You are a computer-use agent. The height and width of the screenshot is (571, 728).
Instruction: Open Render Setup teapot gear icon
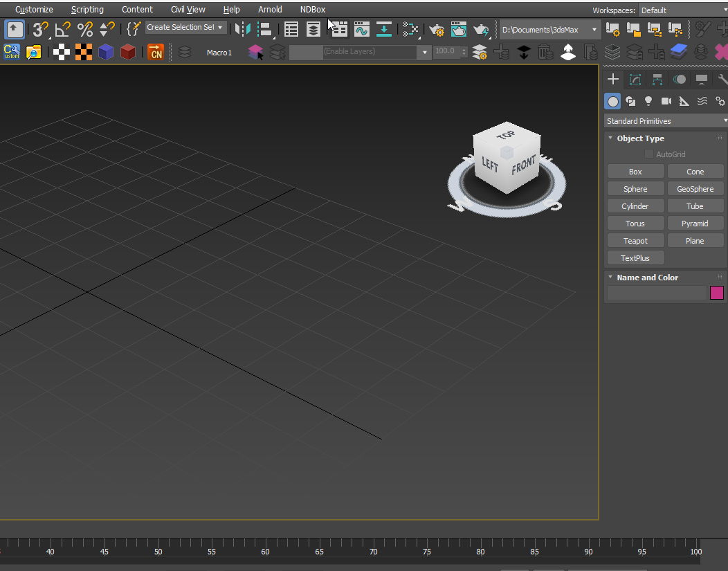(x=437, y=30)
